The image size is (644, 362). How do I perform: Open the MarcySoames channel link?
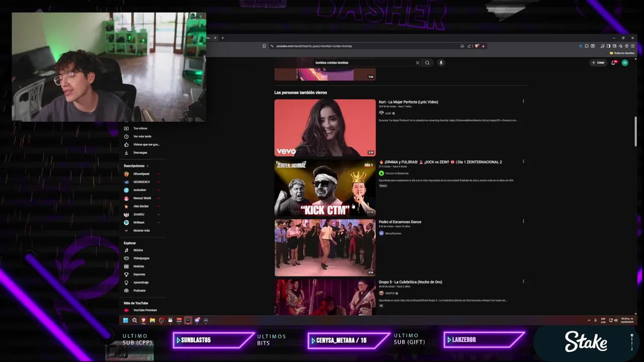(x=393, y=233)
